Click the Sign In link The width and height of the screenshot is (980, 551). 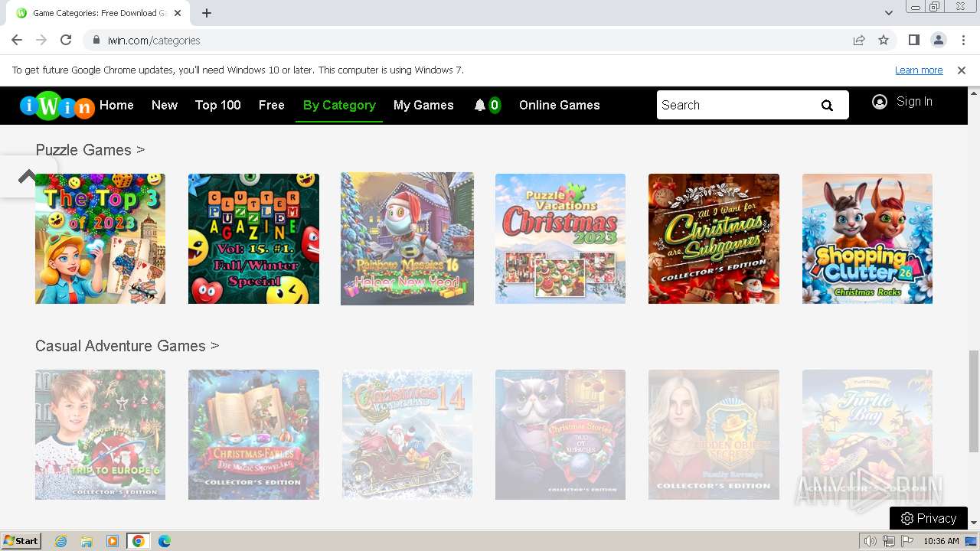tap(914, 102)
